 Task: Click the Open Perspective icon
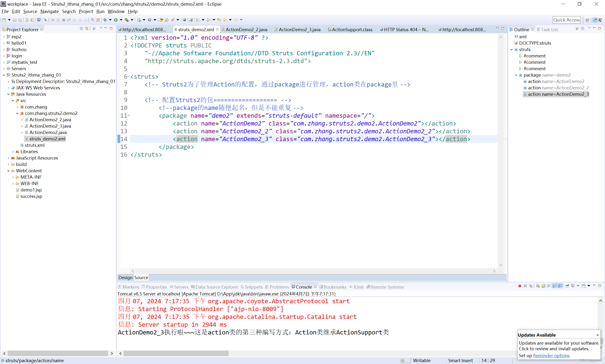click(587, 20)
